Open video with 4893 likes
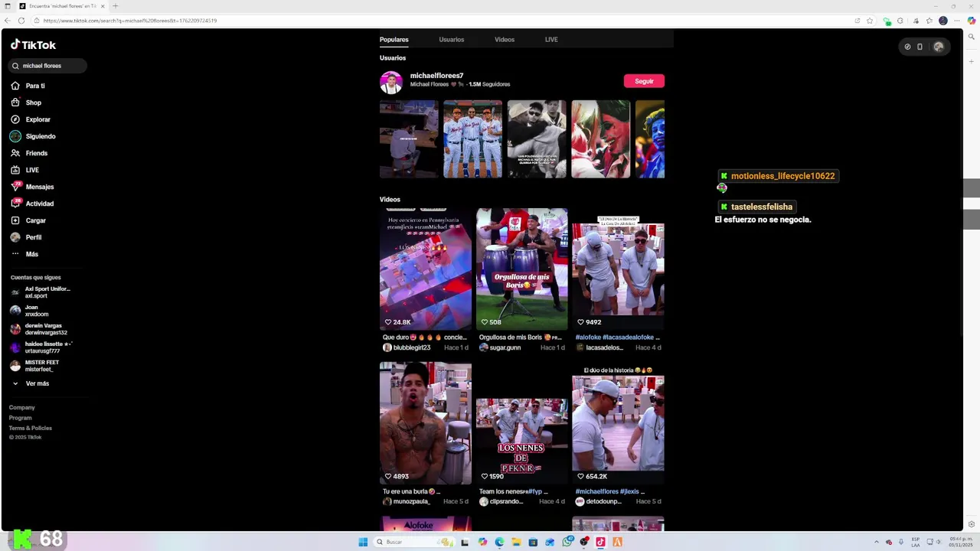980x551 pixels. click(426, 423)
